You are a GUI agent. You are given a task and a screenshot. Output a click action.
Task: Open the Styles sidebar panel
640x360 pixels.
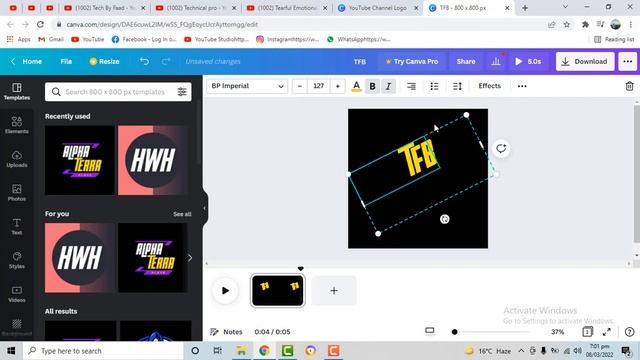tap(17, 260)
